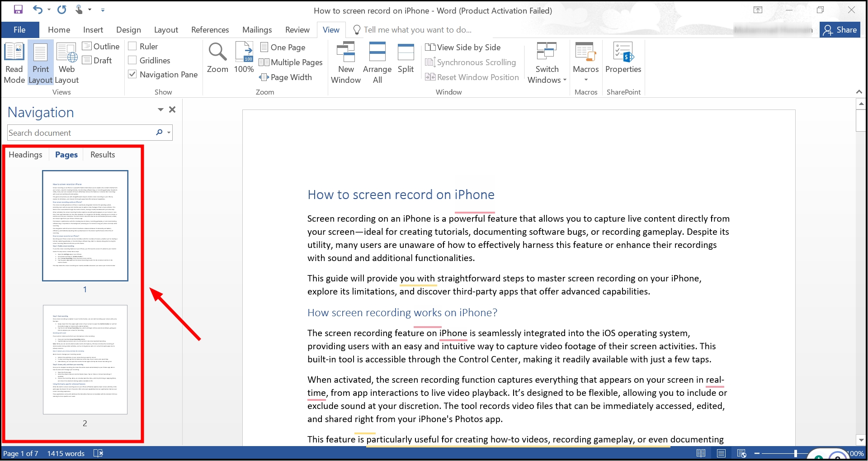Open Read Mode view
The width and height of the screenshot is (868, 461).
coord(14,63)
